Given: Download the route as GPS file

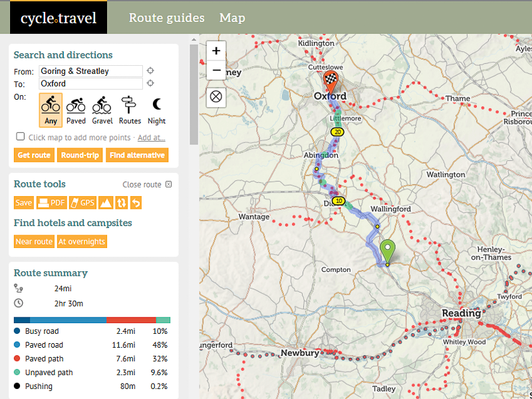Looking at the screenshot, I should pyautogui.click(x=83, y=203).
